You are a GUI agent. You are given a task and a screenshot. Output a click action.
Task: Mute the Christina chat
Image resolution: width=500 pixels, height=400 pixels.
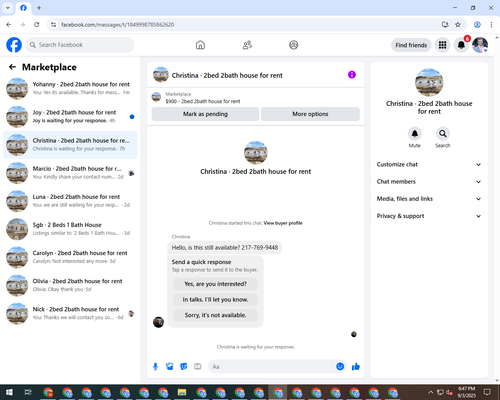tap(415, 134)
